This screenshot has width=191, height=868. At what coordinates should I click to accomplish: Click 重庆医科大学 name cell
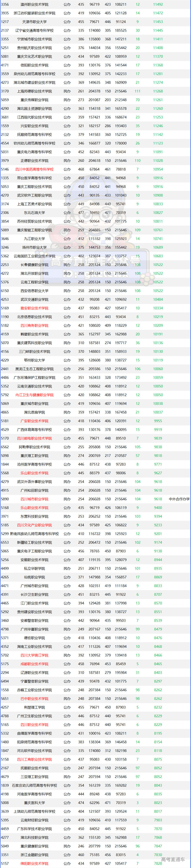coord(34,803)
